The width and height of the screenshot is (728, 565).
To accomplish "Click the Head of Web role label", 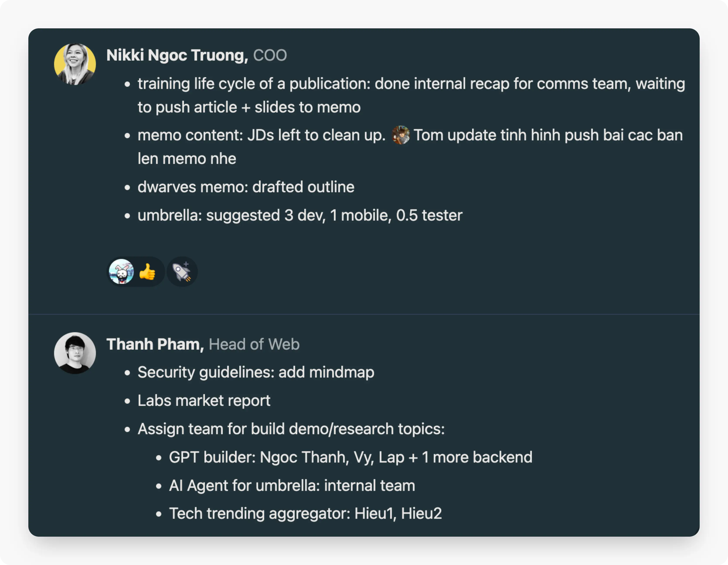I will (254, 344).
